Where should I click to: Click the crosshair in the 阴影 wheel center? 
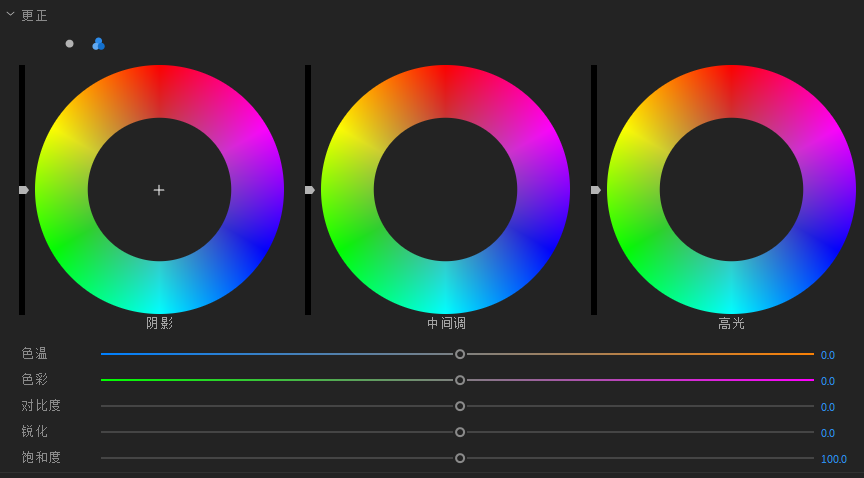pos(159,190)
